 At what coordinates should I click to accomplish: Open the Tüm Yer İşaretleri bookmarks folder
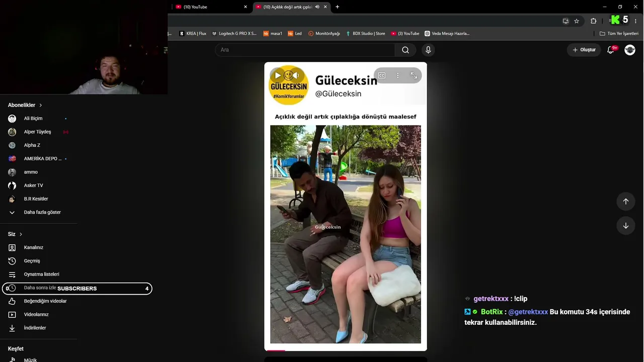pos(619,34)
